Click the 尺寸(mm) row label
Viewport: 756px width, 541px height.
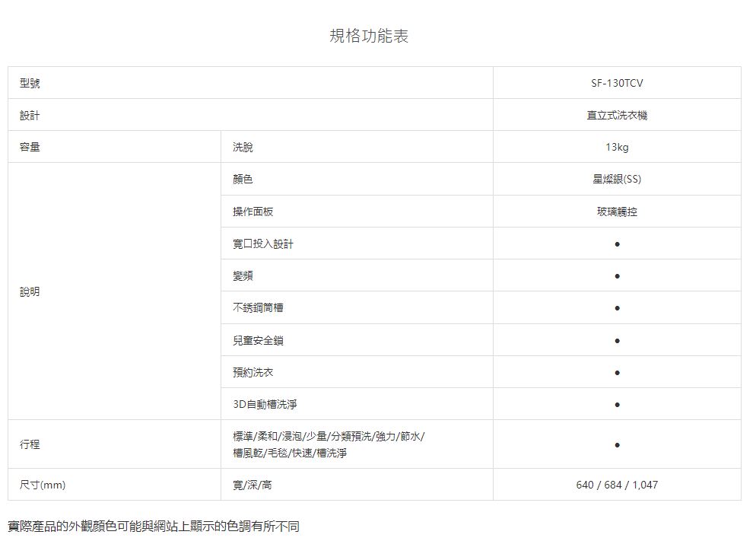click(x=43, y=485)
